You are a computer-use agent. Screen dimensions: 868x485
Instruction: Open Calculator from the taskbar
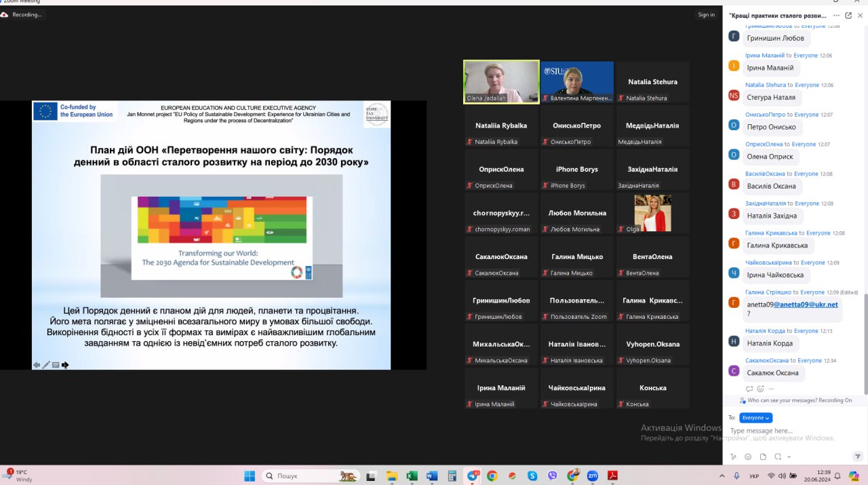[x=452, y=476]
